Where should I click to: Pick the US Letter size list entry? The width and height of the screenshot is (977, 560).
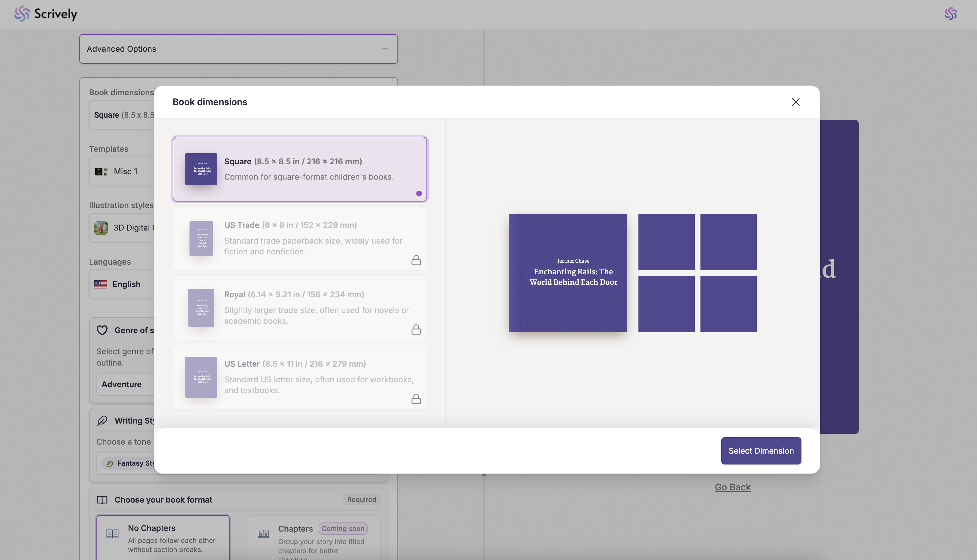[x=300, y=377]
